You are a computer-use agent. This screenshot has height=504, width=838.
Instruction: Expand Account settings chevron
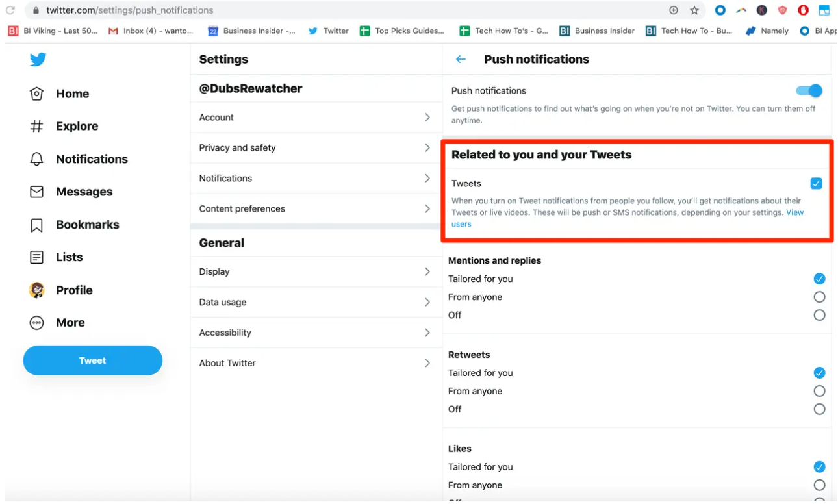click(x=427, y=118)
